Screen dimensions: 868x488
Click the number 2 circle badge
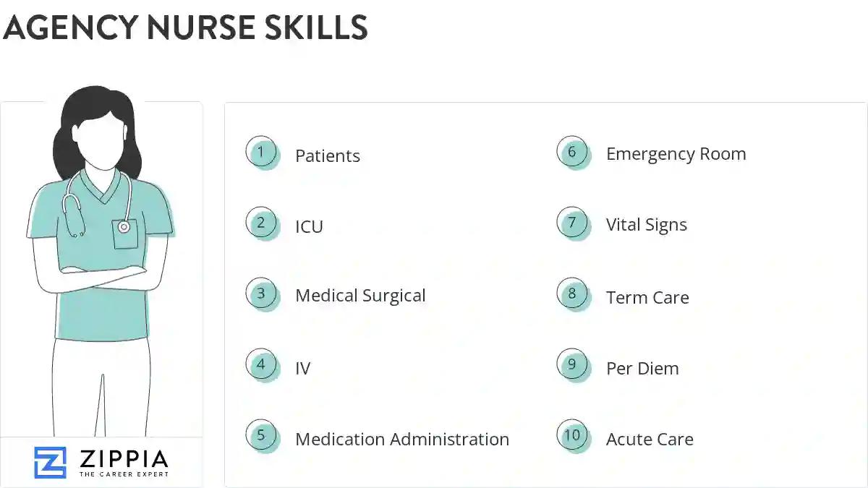pos(261,223)
